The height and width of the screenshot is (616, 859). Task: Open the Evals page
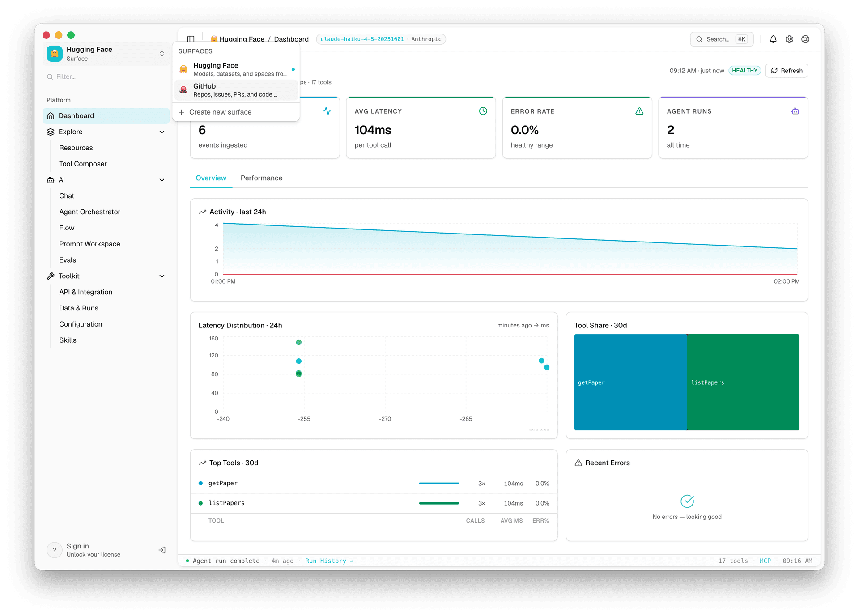click(68, 260)
